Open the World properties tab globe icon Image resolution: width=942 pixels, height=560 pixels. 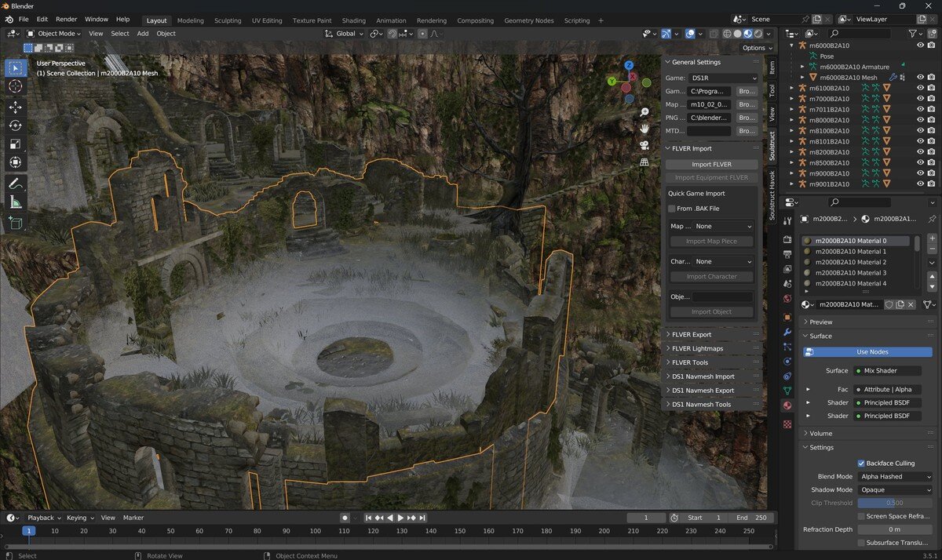(x=787, y=298)
